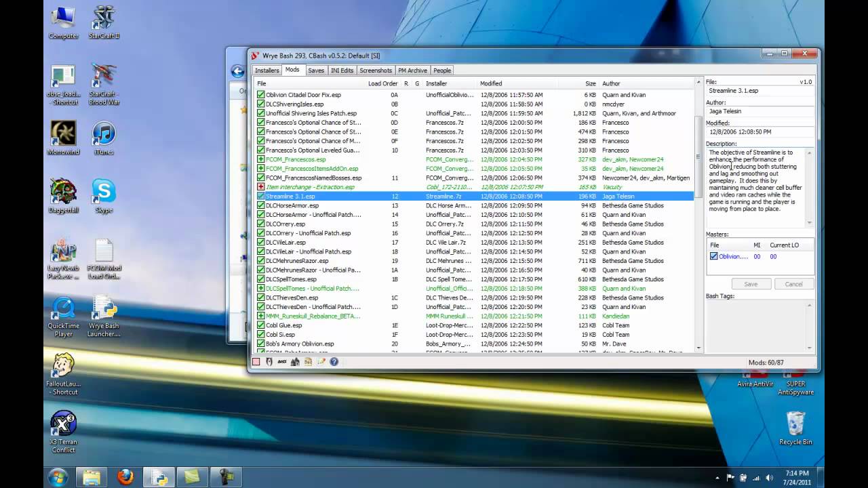
Task: Toggle Oblivion master checkbox in Masters list
Action: (x=713, y=256)
